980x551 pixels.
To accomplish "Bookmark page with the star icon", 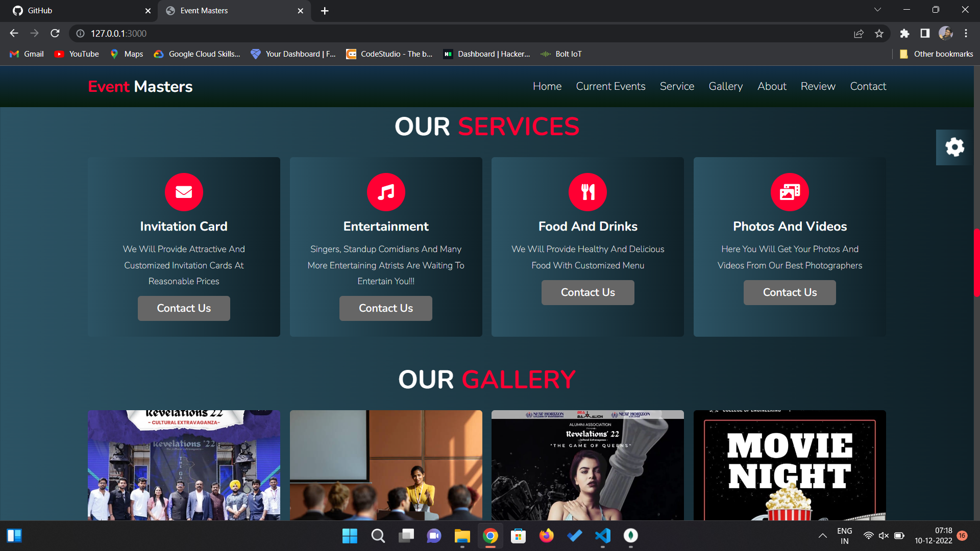I will (879, 34).
